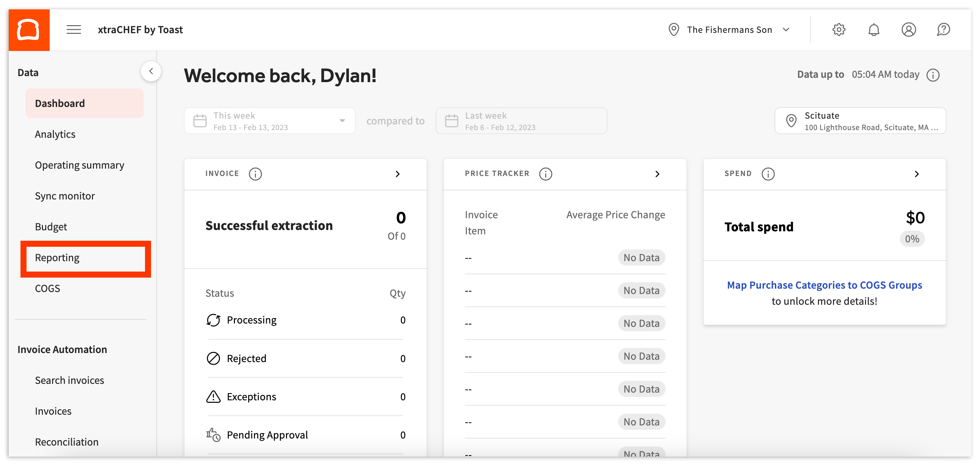Viewport: 980px width, 466px height.
Task: Open Analytics from the sidebar
Action: pyautogui.click(x=55, y=134)
